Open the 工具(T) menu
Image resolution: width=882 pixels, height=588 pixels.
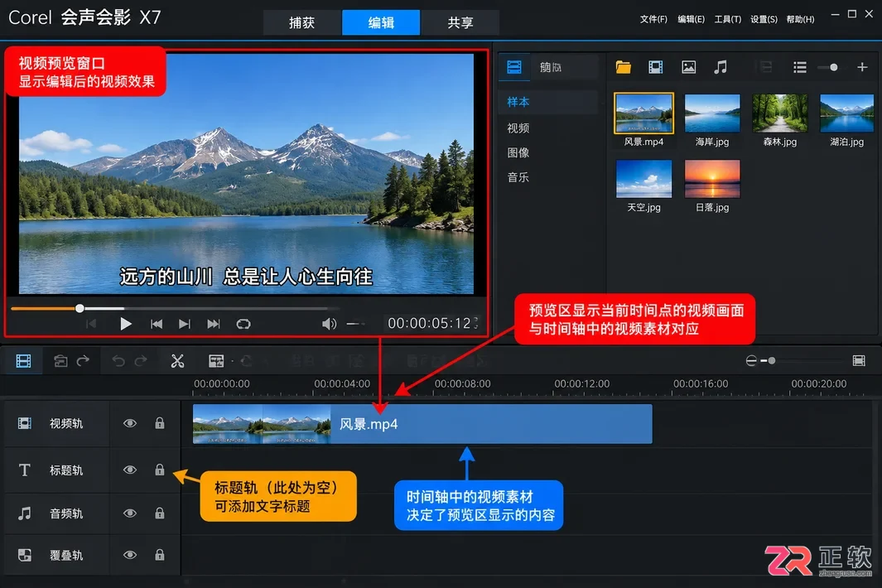coord(727,19)
